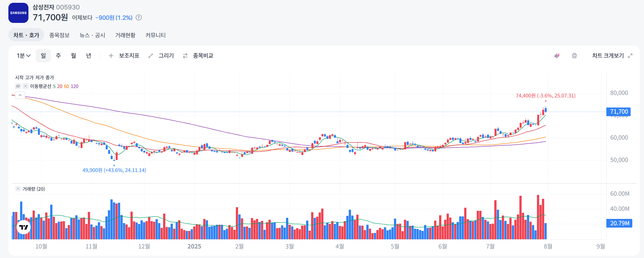Image resolution: width=644 pixels, height=258 pixels.
Task: Select the 주 weekly chart period
Action: coord(58,56)
